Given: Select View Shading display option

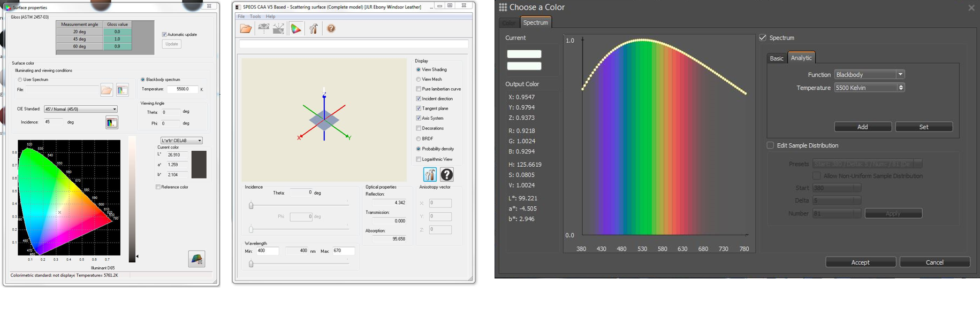Looking at the screenshot, I should pyautogui.click(x=419, y=69).
